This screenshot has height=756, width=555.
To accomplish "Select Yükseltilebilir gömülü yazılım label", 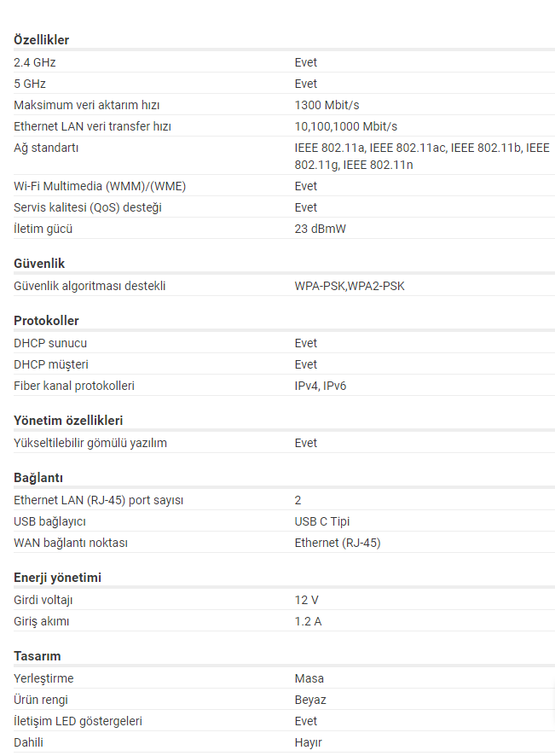I will click(90, 443).
